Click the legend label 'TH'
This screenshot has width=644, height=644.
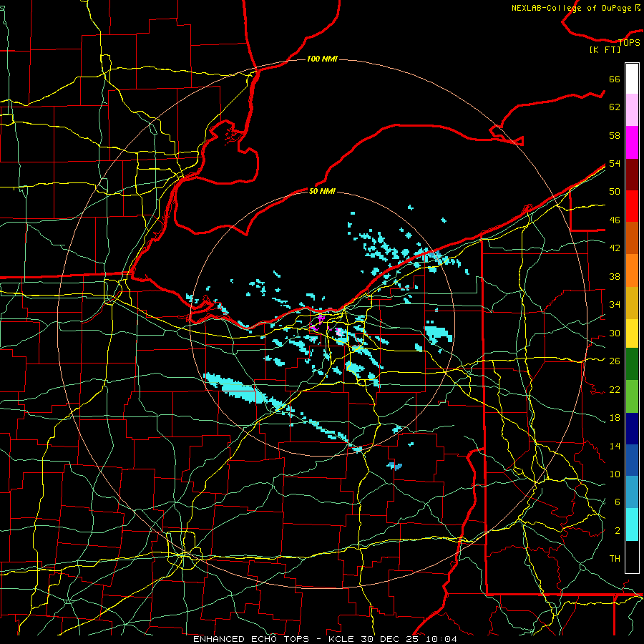click(x=615, y=559)
